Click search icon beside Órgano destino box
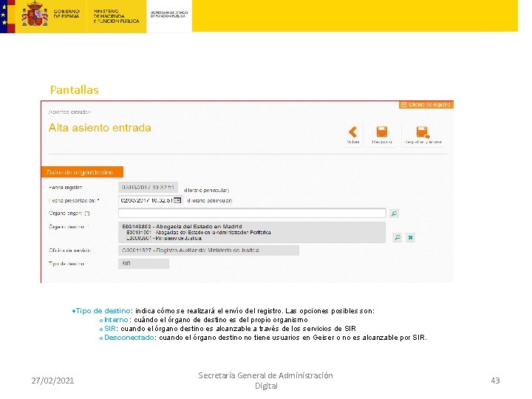 coord(398,237)
